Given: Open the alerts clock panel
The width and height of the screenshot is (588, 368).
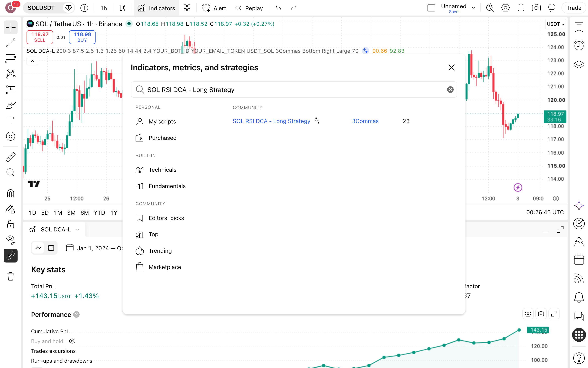Looking at the screenshot, I should pyautogui.click(x=579, y=46).
